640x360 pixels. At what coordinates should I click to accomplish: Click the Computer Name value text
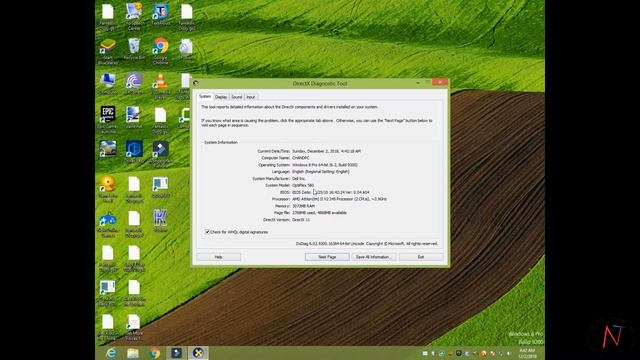click(x=301, y=158)
